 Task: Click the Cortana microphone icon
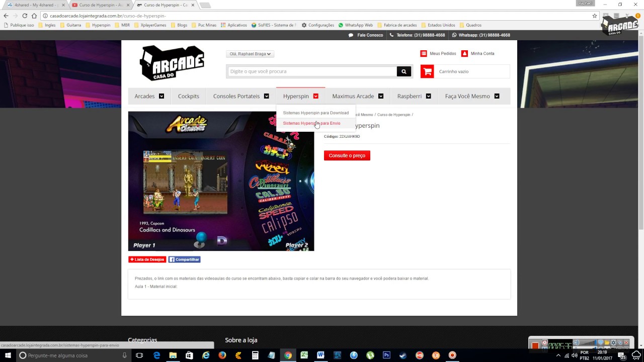[124, 355]
